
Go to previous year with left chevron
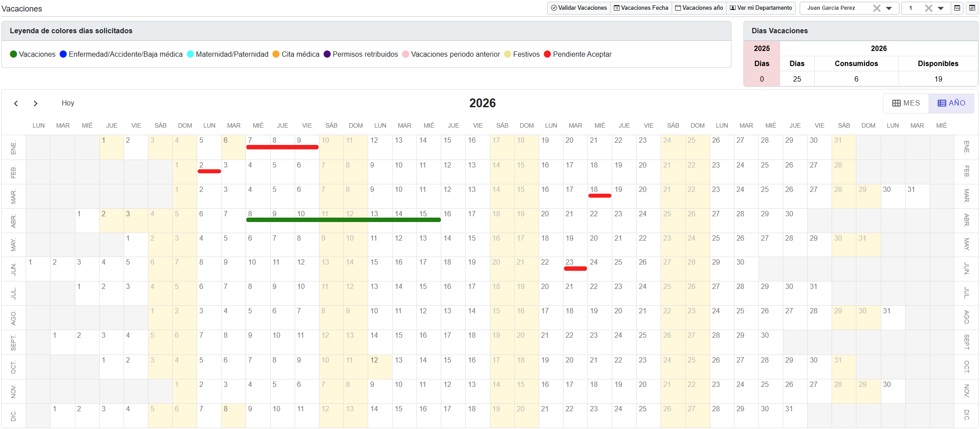tap(16, 103)
